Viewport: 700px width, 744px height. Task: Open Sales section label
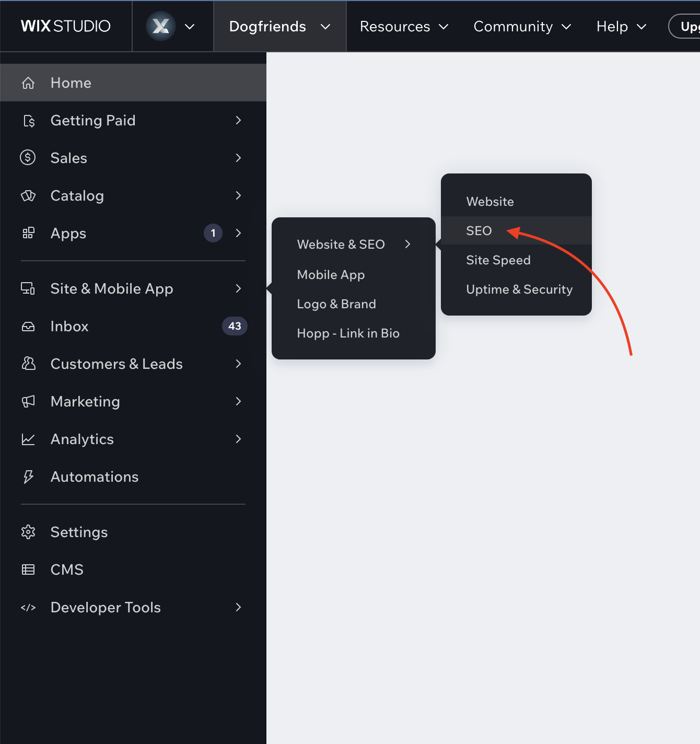pos(69,158)
